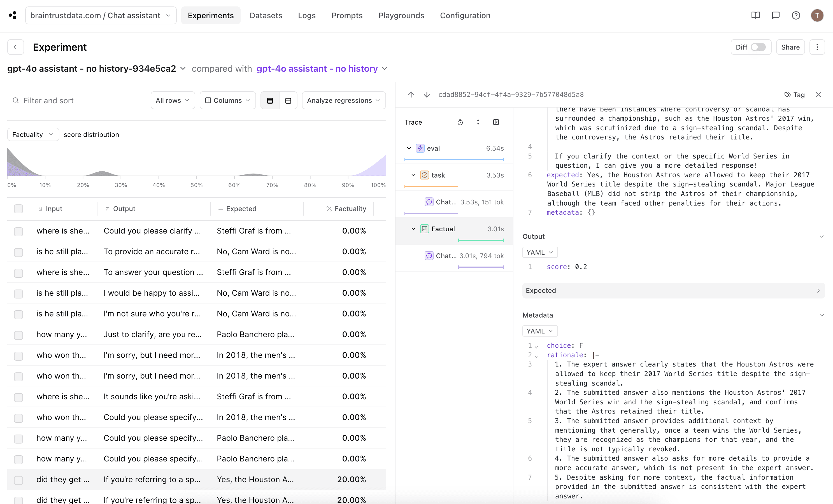
Task: Open the feedback chat bubble icon
Action: (x=776, y=16)
